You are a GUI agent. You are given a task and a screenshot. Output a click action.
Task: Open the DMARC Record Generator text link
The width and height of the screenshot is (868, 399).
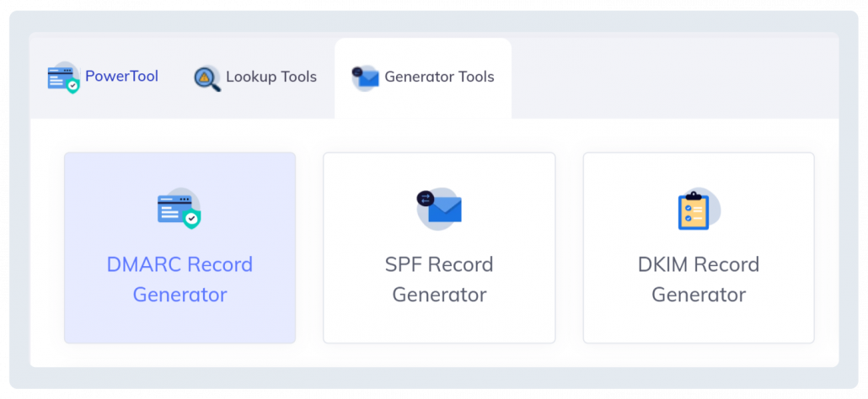click(179, 279)
